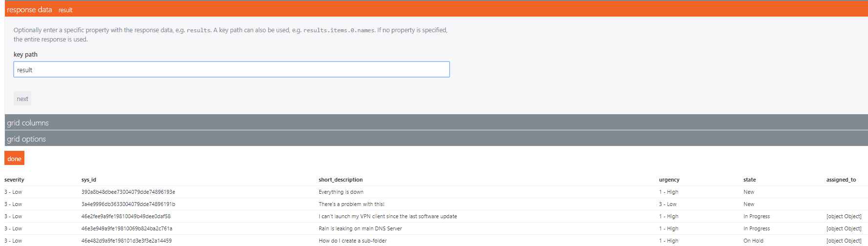Click sys_id 46e2fee9a9fe19810049b49dee0daf58
Viewport: 868px width, 246px height.
(x=126, y=216)
